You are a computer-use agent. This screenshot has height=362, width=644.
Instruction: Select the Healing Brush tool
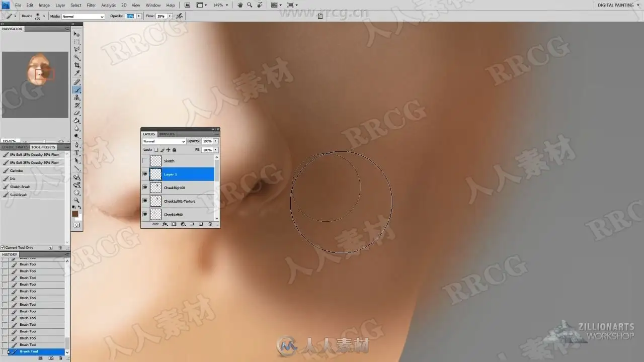pyautogui.click(x=77, y=82)
